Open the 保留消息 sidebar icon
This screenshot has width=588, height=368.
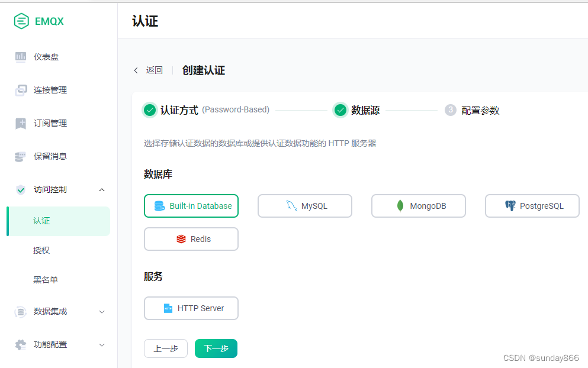(21, 156)
